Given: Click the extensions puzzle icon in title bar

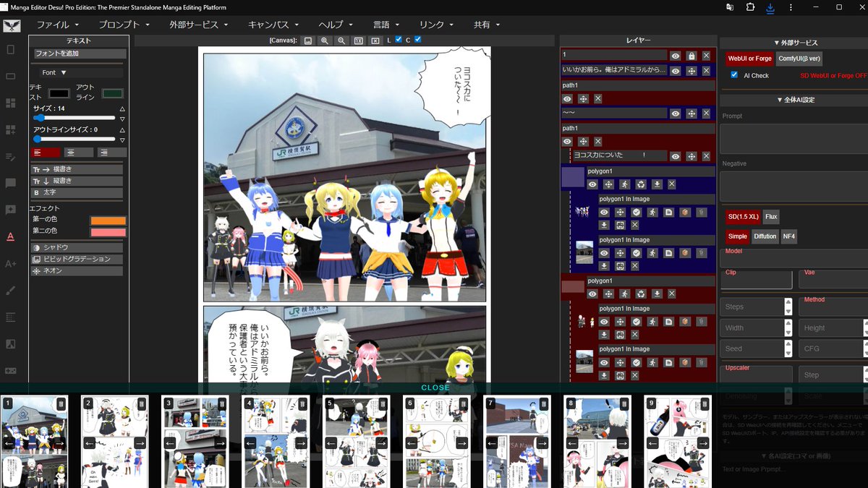Looking at the screenshot, I should 749,7.
